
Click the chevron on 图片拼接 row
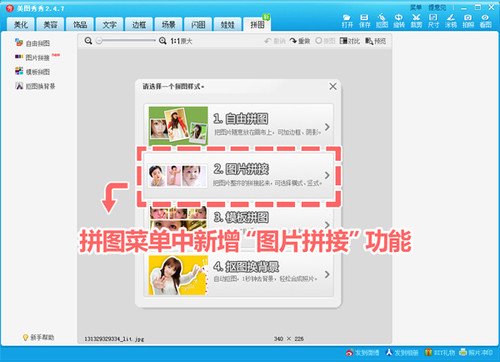click(327, 175)
